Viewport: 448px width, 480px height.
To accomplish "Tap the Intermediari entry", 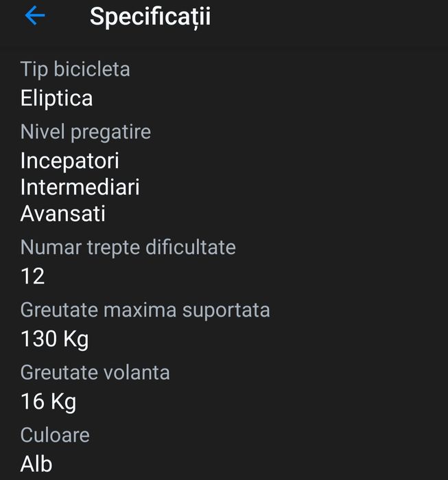I will (80, 187).
